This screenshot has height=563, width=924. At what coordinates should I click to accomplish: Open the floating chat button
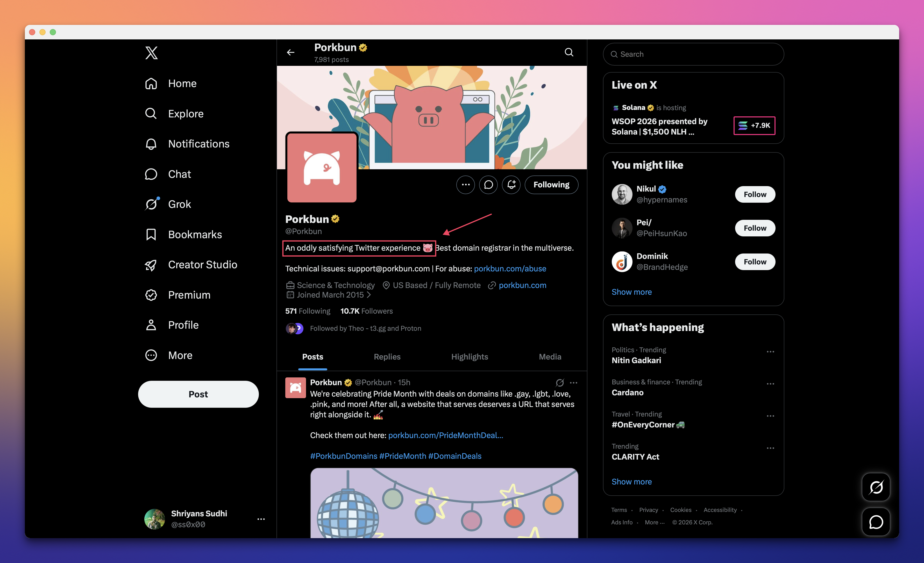pos(876,522)
